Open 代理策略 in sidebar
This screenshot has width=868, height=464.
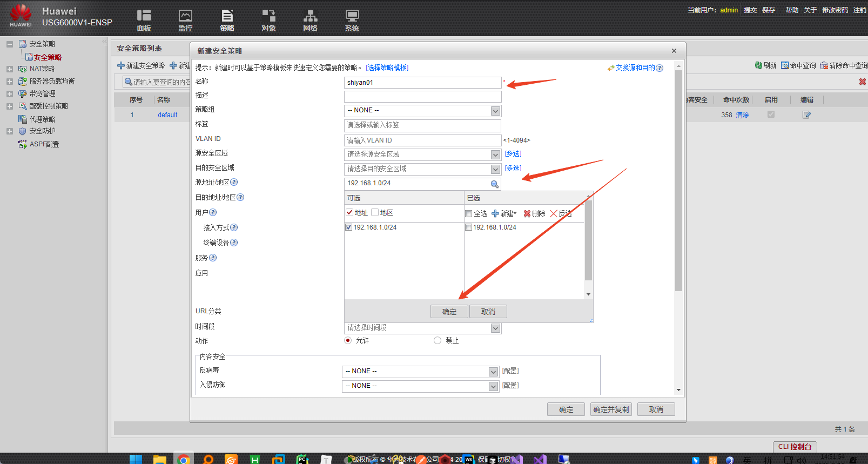pyautogui.click(x=42, y=119)
